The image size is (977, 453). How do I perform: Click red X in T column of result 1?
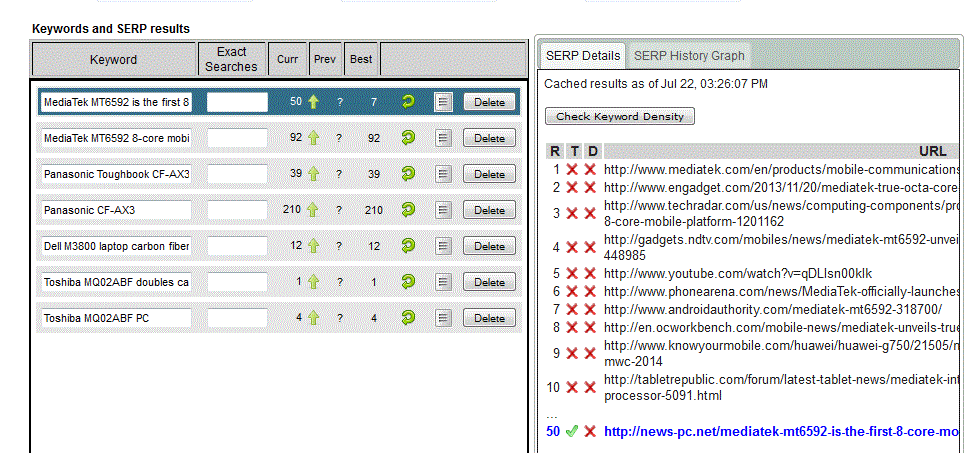(572, 169)
